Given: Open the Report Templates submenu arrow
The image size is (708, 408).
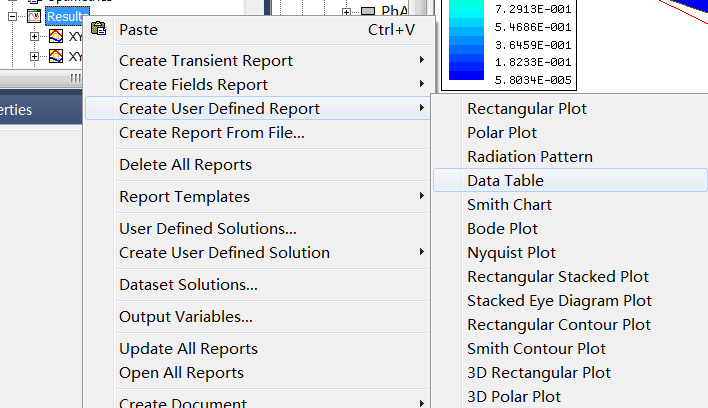Looking at the screenshot, I should point(421,196).
